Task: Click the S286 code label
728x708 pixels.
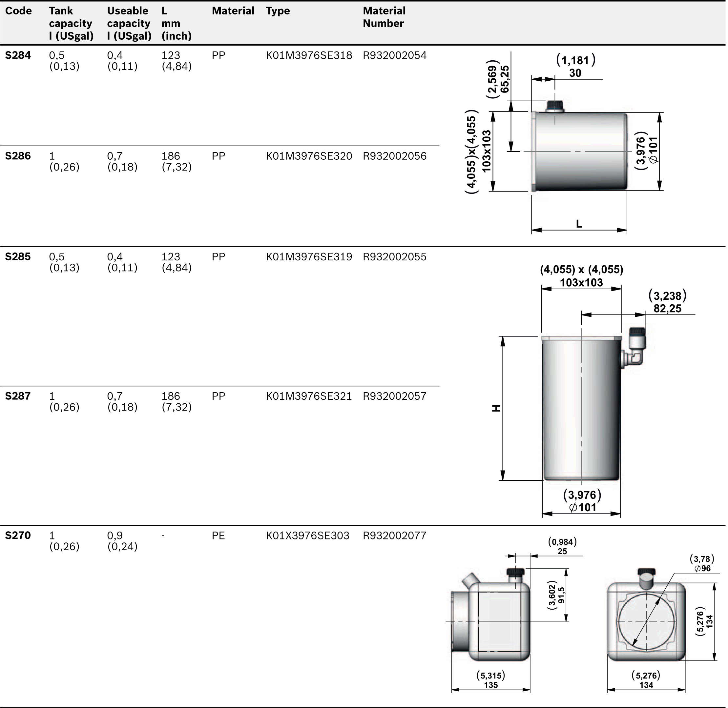Action: (18, 156)
